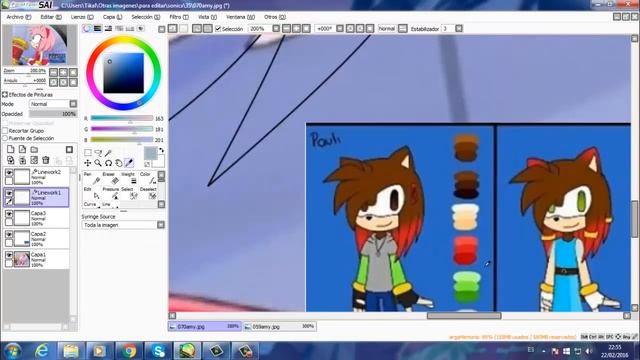Image resolution: width=640 pixels, height=360 pixels.
Task: Switch to the 059amy.jpg canvas tab
Action: (x=280, y=327)
